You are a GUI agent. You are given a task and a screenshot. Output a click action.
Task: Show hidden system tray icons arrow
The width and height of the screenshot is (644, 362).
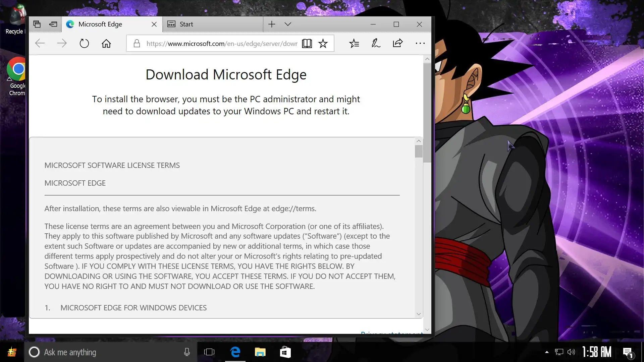point(547,352)
